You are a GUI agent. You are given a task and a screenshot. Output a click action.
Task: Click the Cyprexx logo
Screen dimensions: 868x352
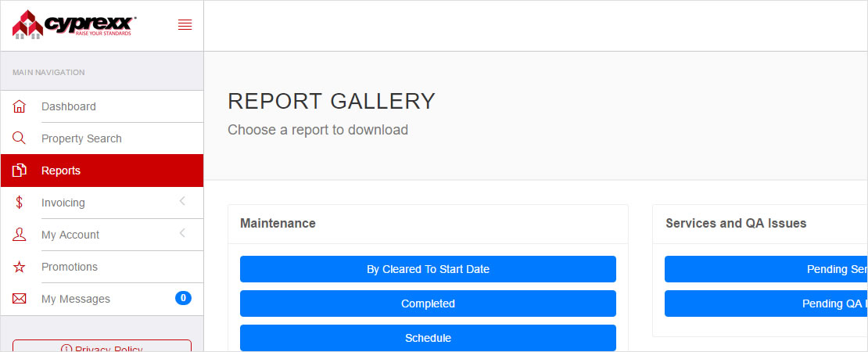point(74,25)
